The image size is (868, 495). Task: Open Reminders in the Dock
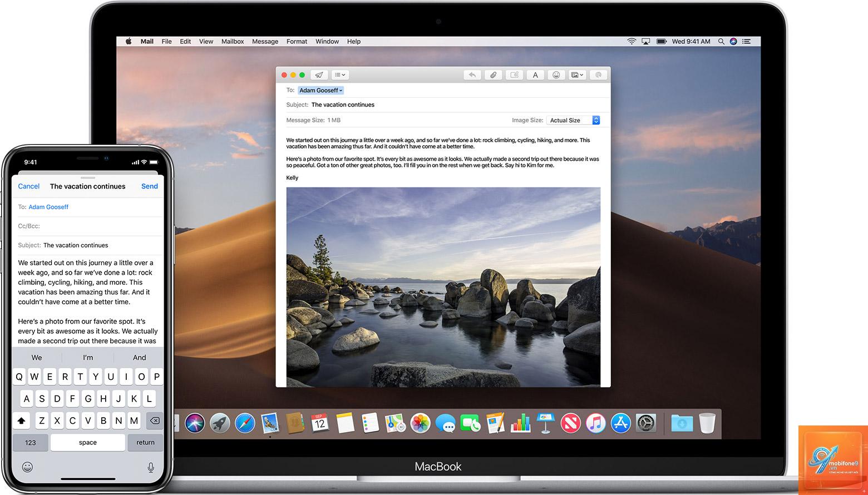pos(370,423)
